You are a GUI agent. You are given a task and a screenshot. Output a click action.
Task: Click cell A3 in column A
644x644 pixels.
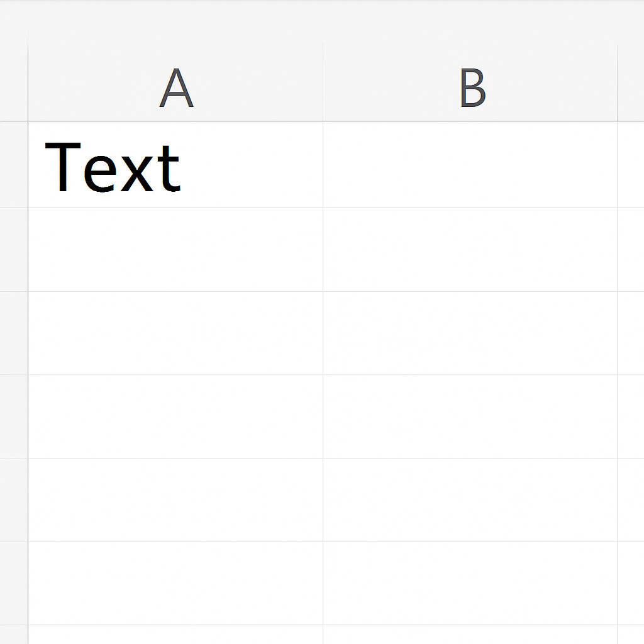175,333
